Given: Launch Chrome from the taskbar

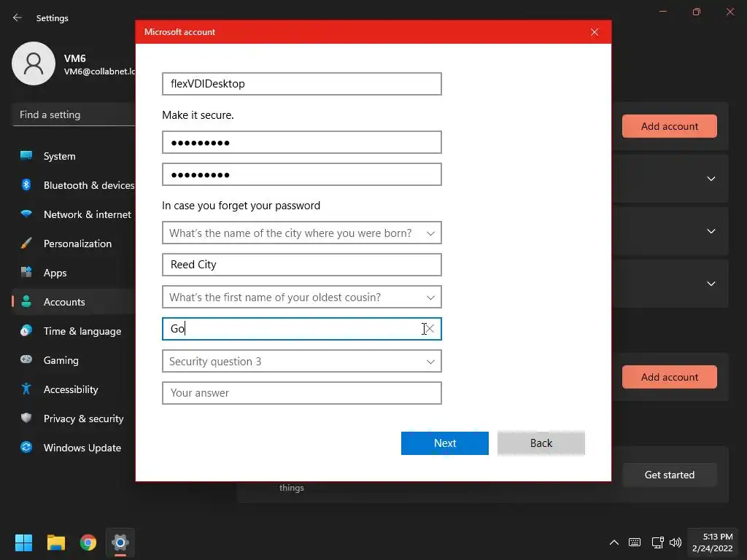Looking at the screenshot, I should (x=88, y=542).
